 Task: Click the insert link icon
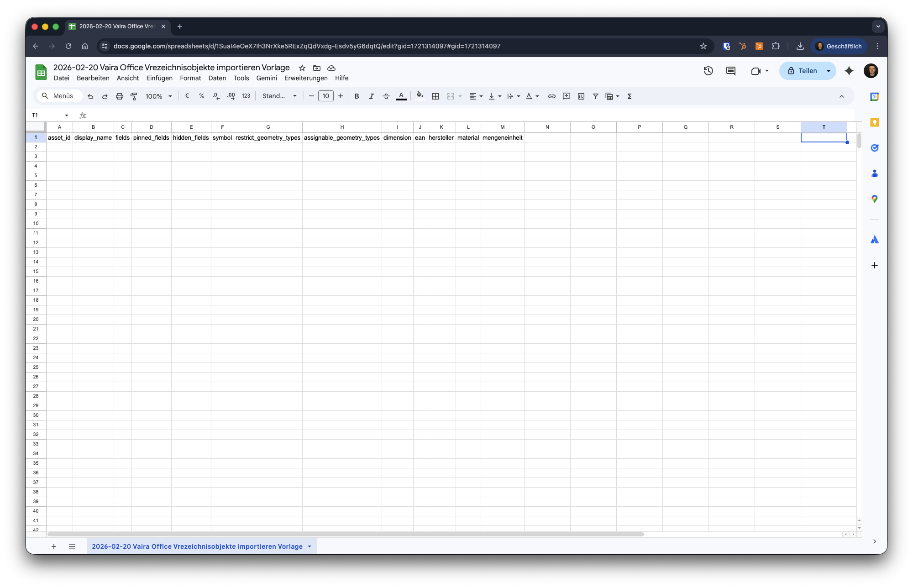tap(551, 96)
